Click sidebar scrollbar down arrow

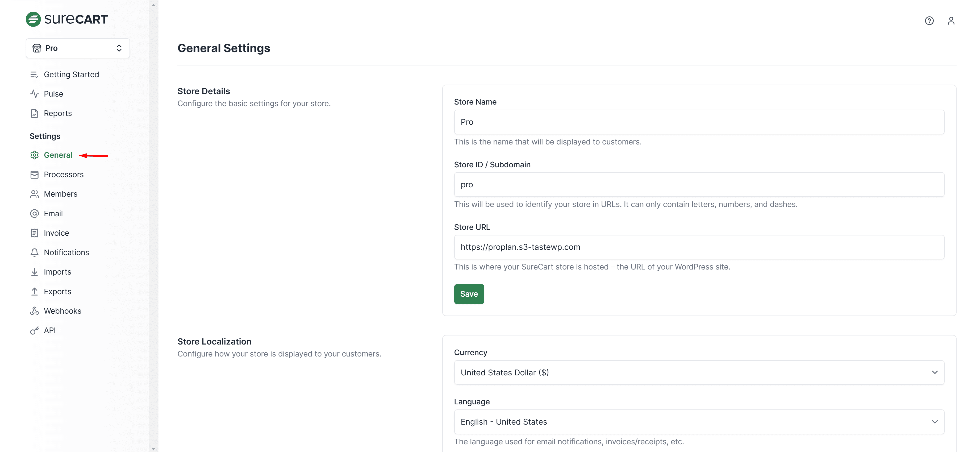(153, 449)
